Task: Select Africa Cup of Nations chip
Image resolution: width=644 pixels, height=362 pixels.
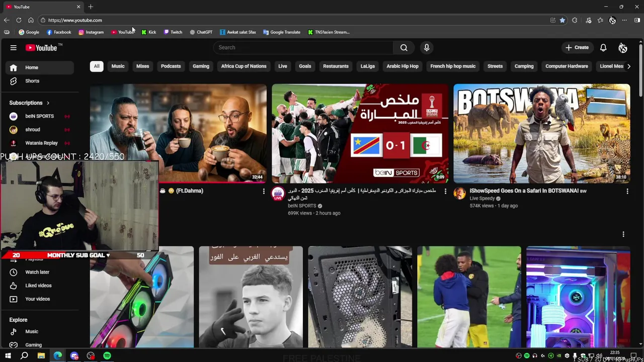Action: [244, 66]
